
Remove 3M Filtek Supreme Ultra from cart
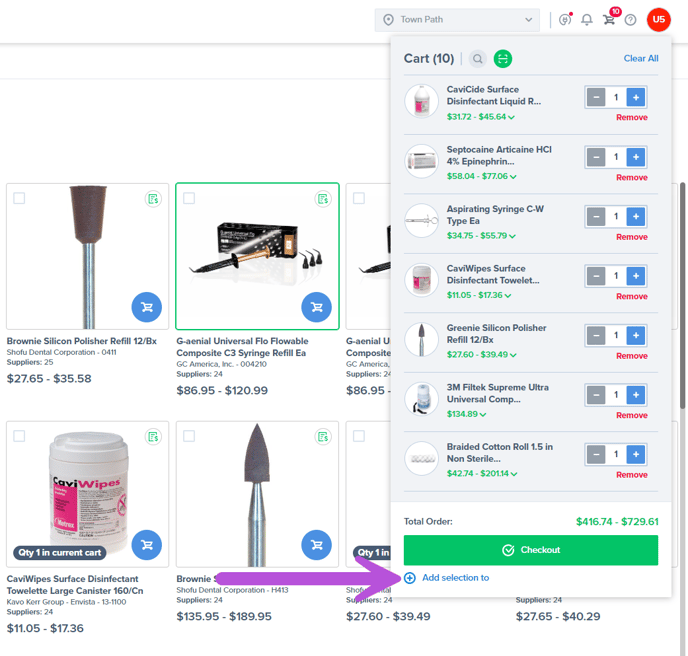[x=631, y=415]
